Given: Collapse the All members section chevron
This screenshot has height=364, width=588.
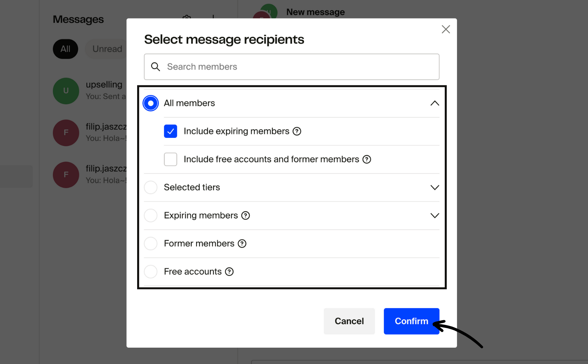Looking at the screenshot, I should (x=434, y=103).
